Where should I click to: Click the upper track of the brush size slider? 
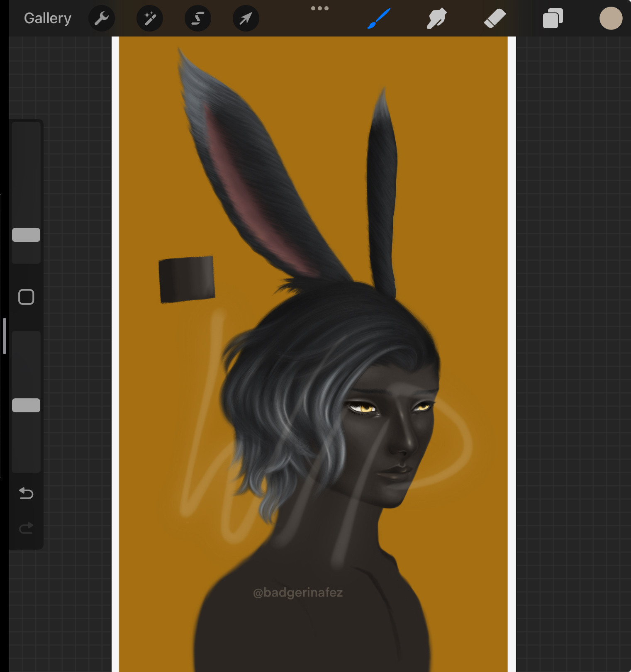coord(26,174)
